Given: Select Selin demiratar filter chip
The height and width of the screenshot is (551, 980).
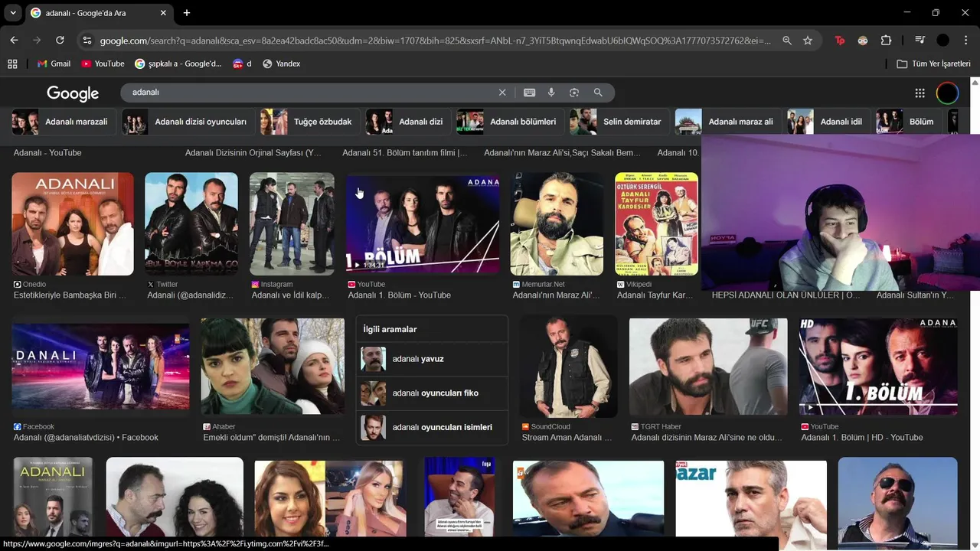Looking at the screenshot, I should tap(619, 122).
